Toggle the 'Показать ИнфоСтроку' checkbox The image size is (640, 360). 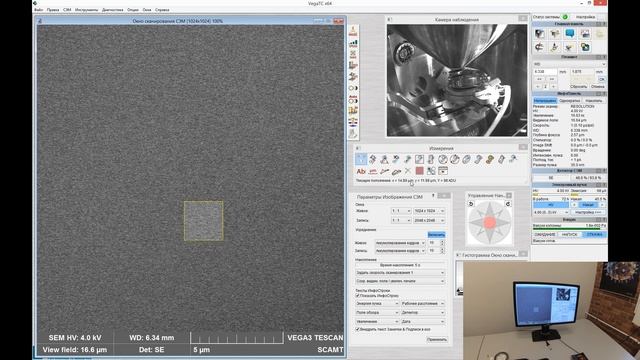point(358,296)
